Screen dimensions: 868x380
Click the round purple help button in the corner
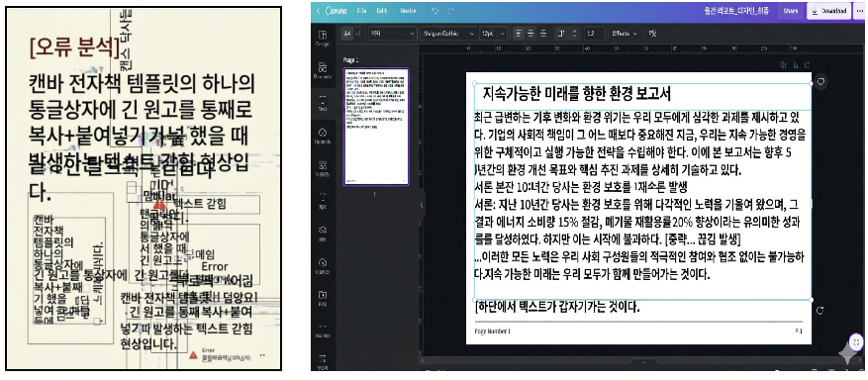click(856, 341)
